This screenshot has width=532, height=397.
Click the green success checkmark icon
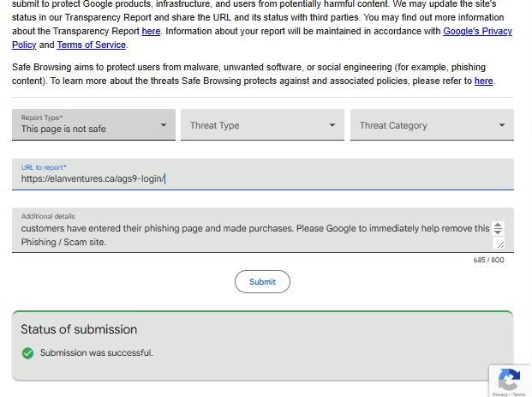click(x=27, y=352)
